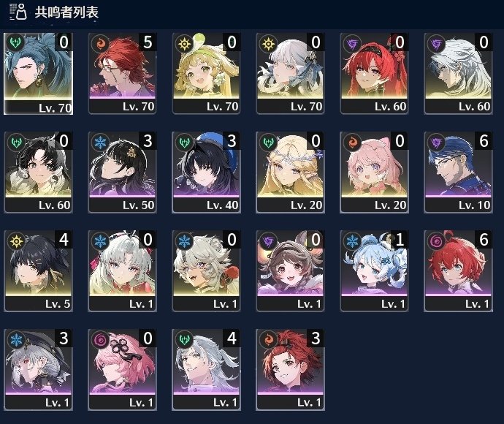Image resolution: width=504 pixels, height=424 pixels.
Task: Click the sun element icon on the silver-haired Lv. 70 card
Action: tap(268, 43)
